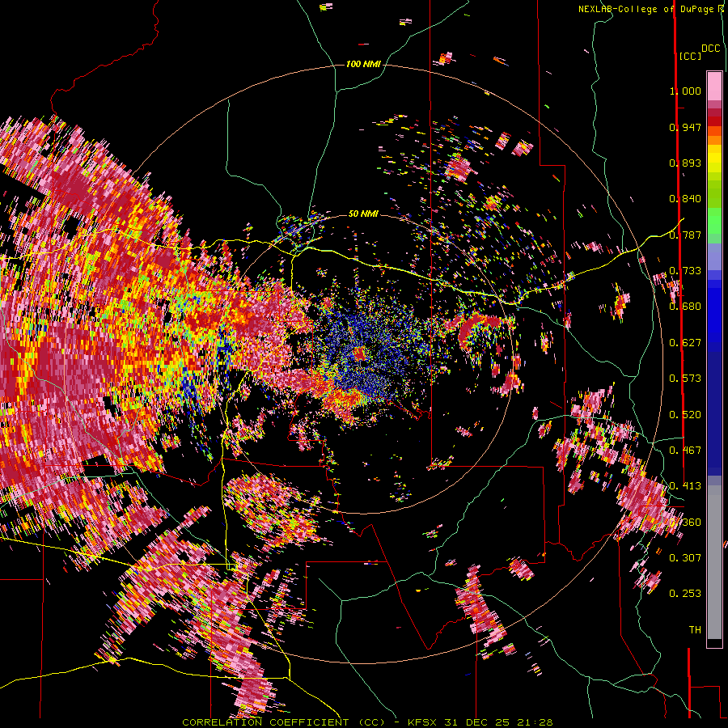Select the 0.947 value on the color scale
This screenshot has width=728, height=728.
click(x=685, y=127)
